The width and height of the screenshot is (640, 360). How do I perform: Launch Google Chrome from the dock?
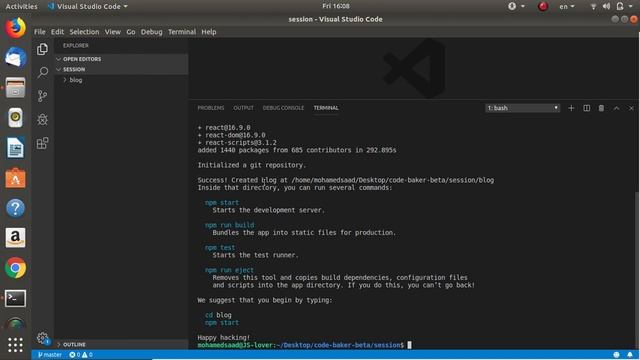click(16, 268)
